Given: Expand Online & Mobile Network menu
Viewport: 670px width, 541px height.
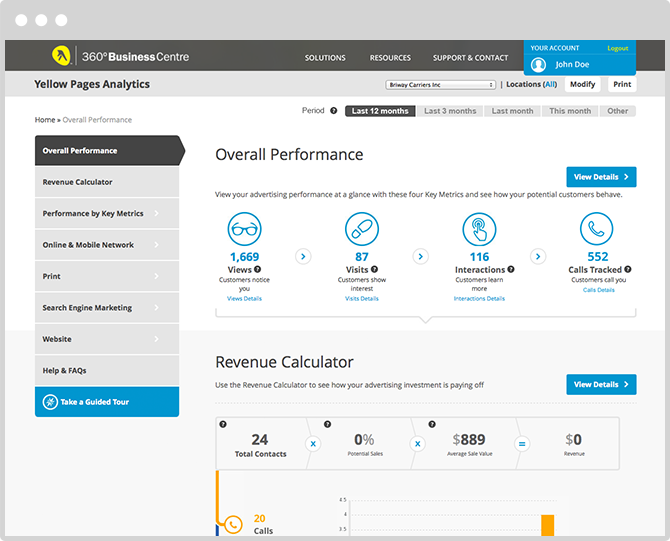Looking at the screenshot, I should (x=107, y=245).
